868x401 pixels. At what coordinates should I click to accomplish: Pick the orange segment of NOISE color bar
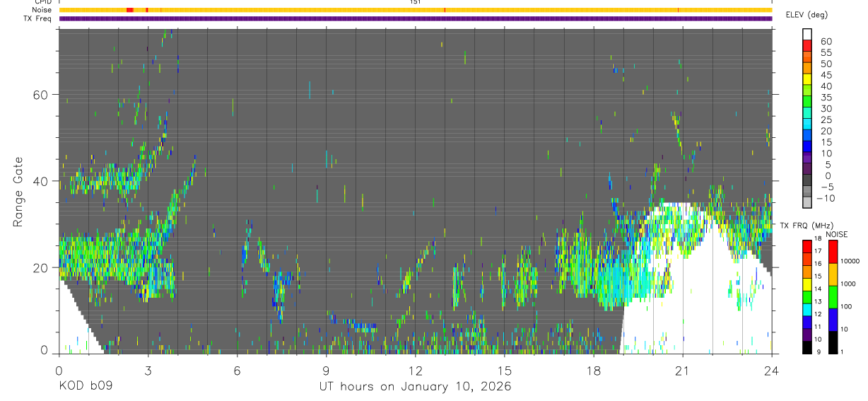tap(833, 274)
